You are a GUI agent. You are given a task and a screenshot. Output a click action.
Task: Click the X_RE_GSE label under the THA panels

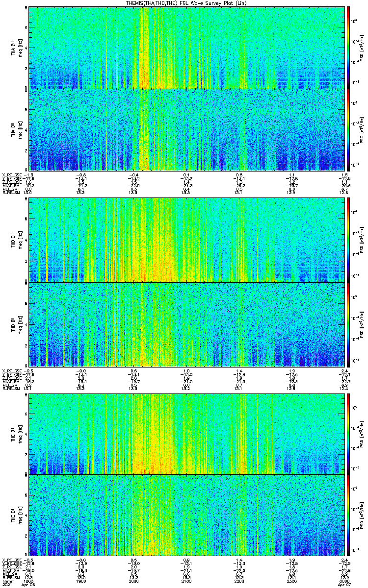point(12,175)
